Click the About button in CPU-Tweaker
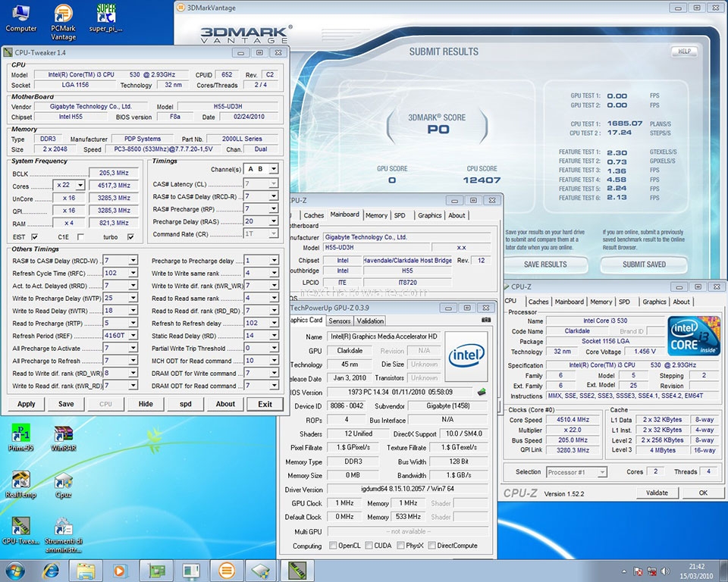Viewport: 728px width, 582px height. pos(225,404)
